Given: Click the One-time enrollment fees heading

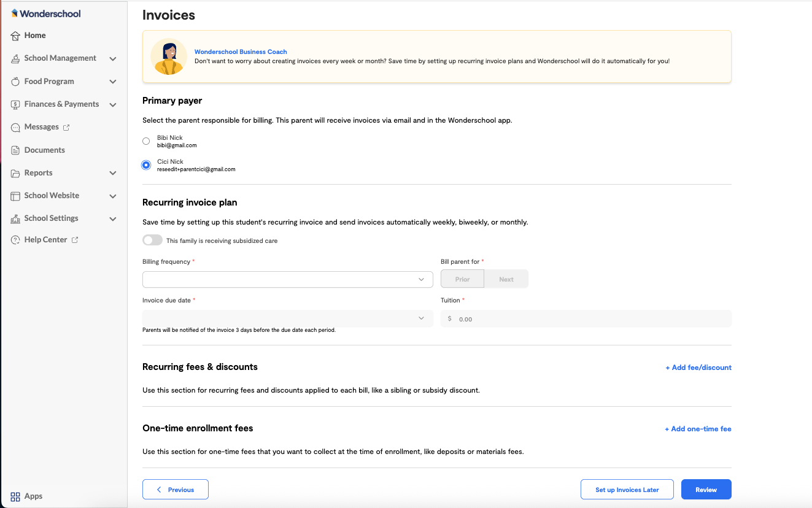Looking at the screenshot, I should pyautogui.click(x=198, y=428).
